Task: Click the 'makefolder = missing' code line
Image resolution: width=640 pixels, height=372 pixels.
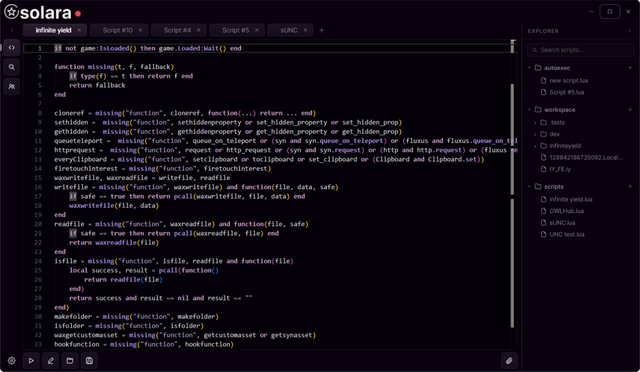Action: coord(136,316)
